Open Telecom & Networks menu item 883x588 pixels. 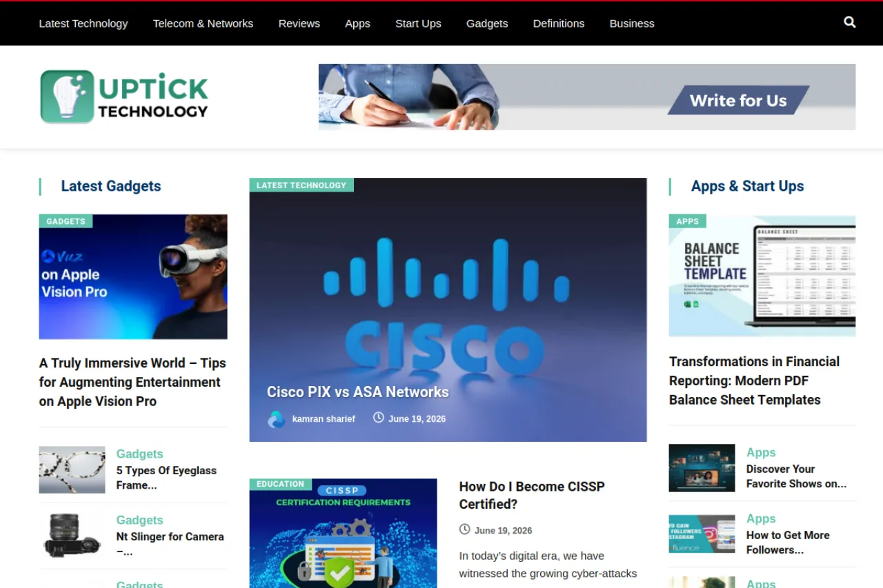click(x=203, y=23)
